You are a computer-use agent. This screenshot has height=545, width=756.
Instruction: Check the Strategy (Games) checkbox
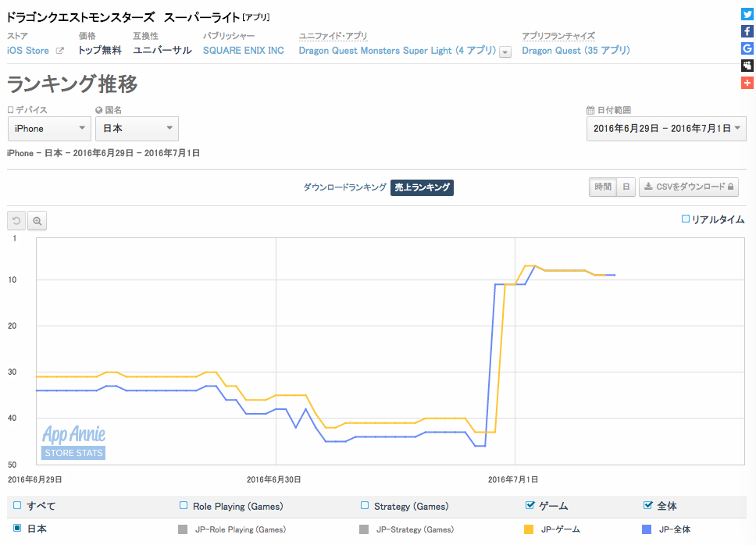(365, 505)
